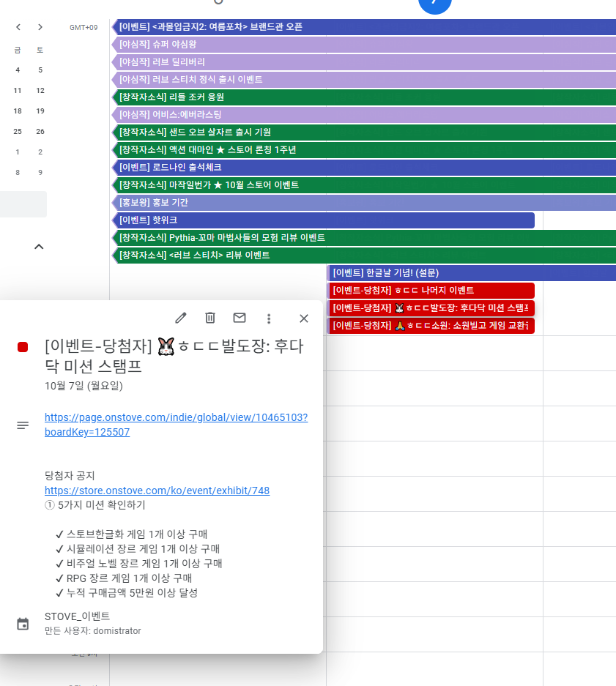Open the 과몰입금지2: 여름포차 브랜드관 오픈 event
The image size is (616, 686).
pyautogui.click(x=363, y=27)
